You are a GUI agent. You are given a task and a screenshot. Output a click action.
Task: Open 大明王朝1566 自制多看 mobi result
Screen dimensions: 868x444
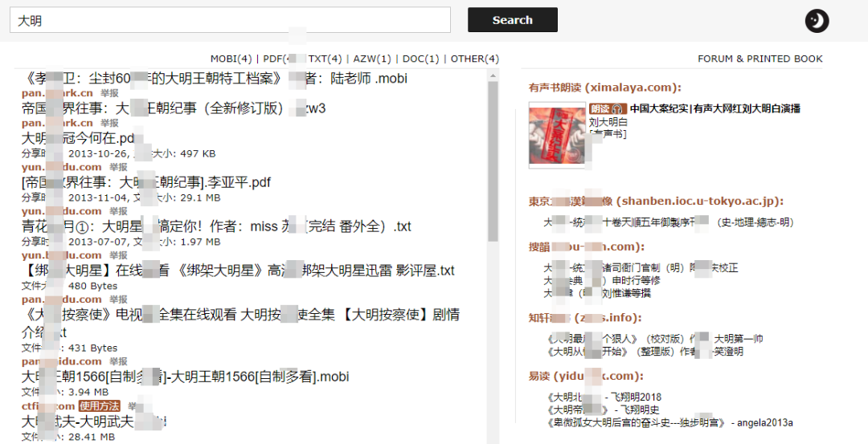(186, 377)
